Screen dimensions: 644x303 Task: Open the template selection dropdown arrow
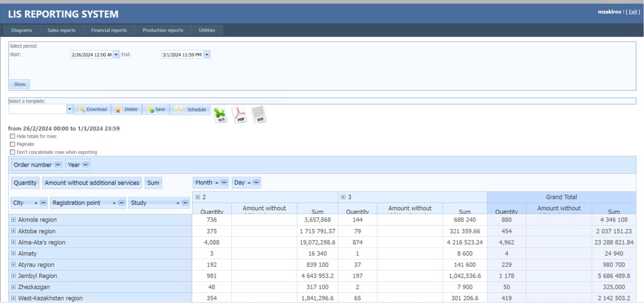click(x=70, y=109)
